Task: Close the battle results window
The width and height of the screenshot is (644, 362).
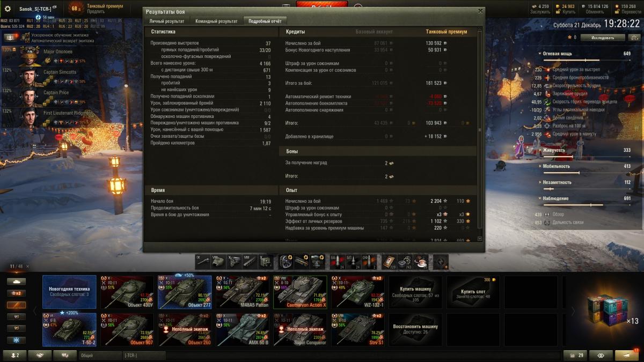Action: pyautogui.click(x=480, y=11)
